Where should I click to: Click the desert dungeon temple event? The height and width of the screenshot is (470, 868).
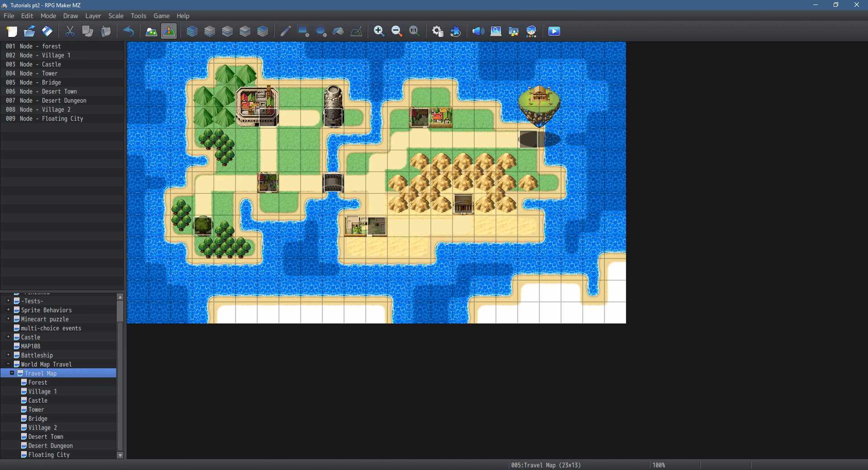[463, 204]
